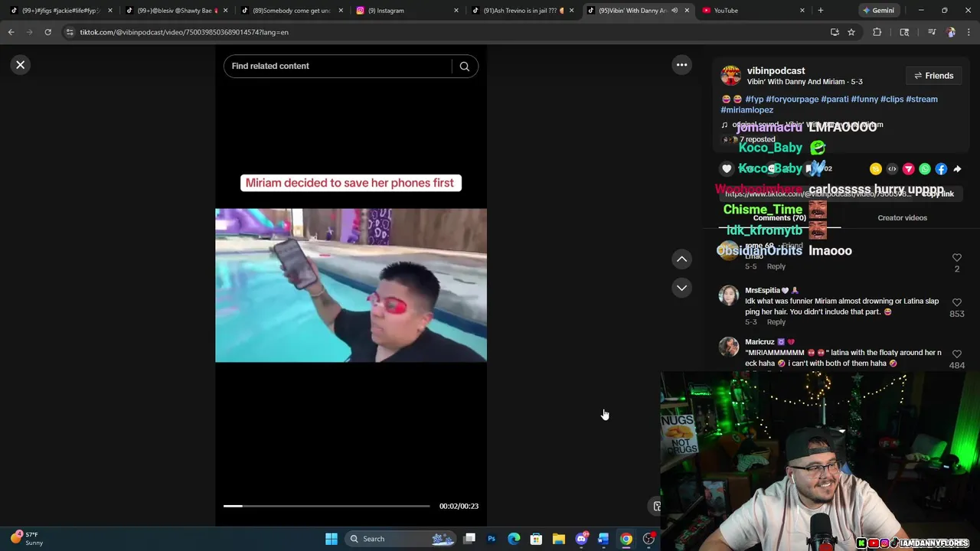
Task: Bookmark this page with star icon
Action: [851, 32]
